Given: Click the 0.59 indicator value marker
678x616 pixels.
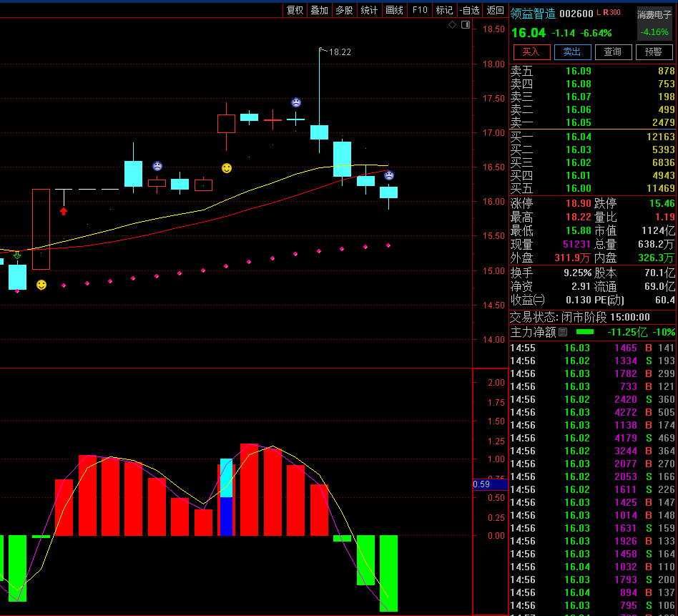Looking at the screenshot, I should (x=490, y=484).
